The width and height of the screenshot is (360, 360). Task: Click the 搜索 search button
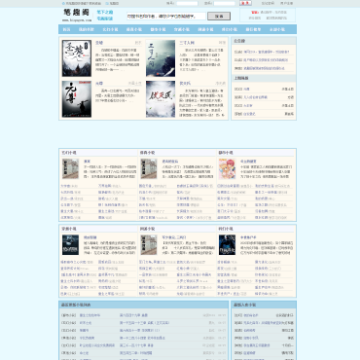(x=219, y=16)
